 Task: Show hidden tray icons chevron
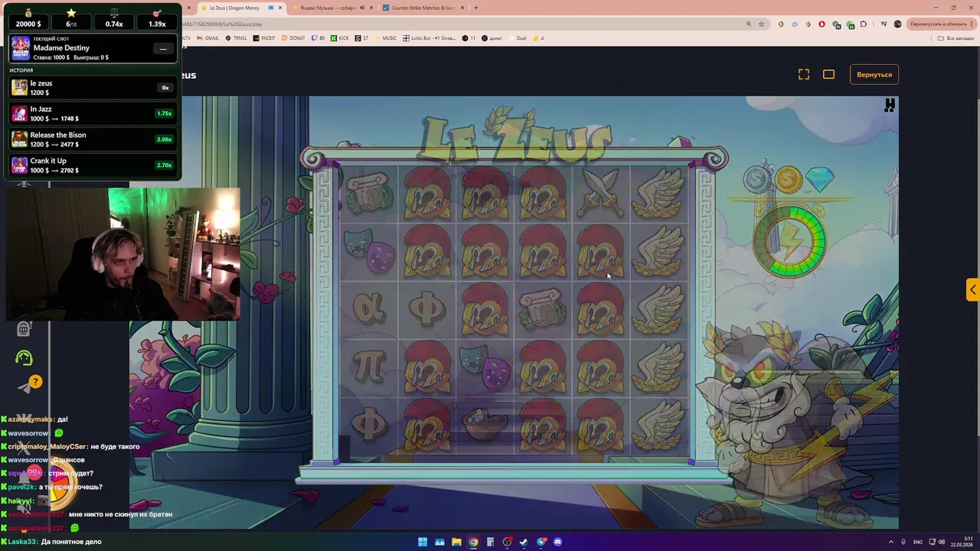tap(892, 542)
